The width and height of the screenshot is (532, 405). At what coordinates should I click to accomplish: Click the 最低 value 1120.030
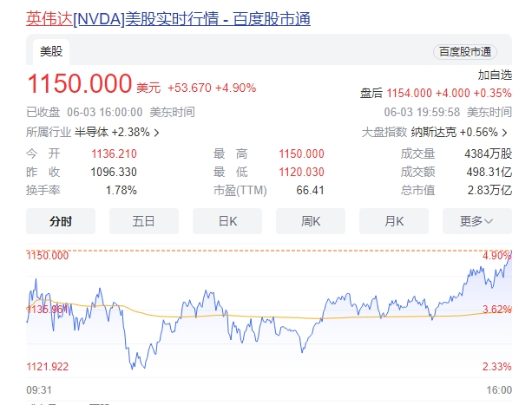tap(302, 173)
